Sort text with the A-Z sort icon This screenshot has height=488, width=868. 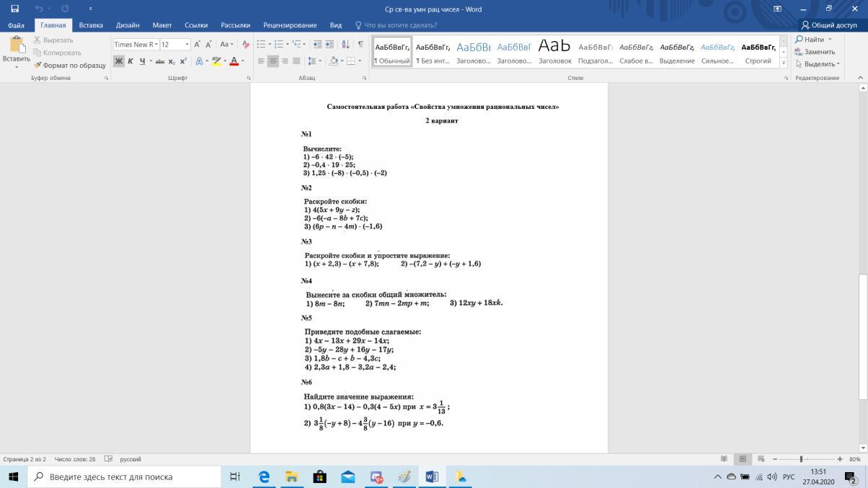coord(346,45)
